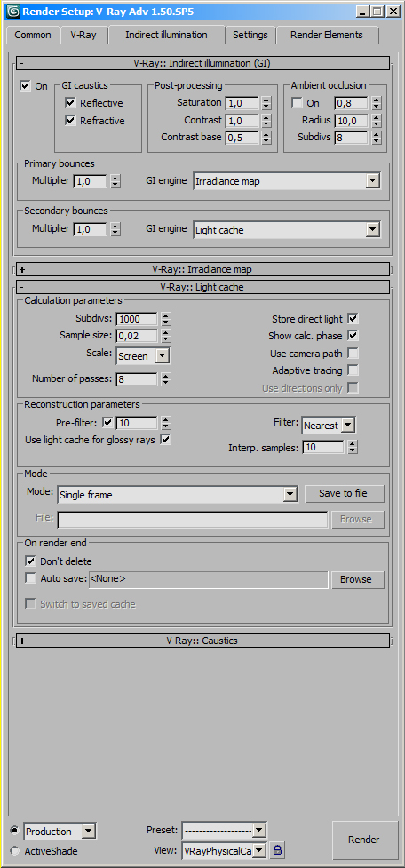The height and width of the screenshot is (868, 405).
Task: Click the 3ds Max app icon in title bar
Action: point(12,11)
